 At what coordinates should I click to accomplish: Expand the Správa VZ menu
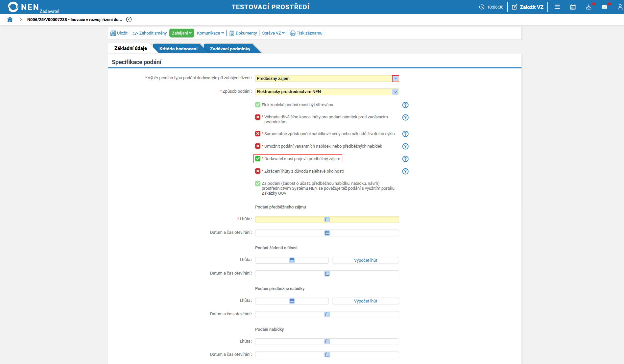(273, 33)
